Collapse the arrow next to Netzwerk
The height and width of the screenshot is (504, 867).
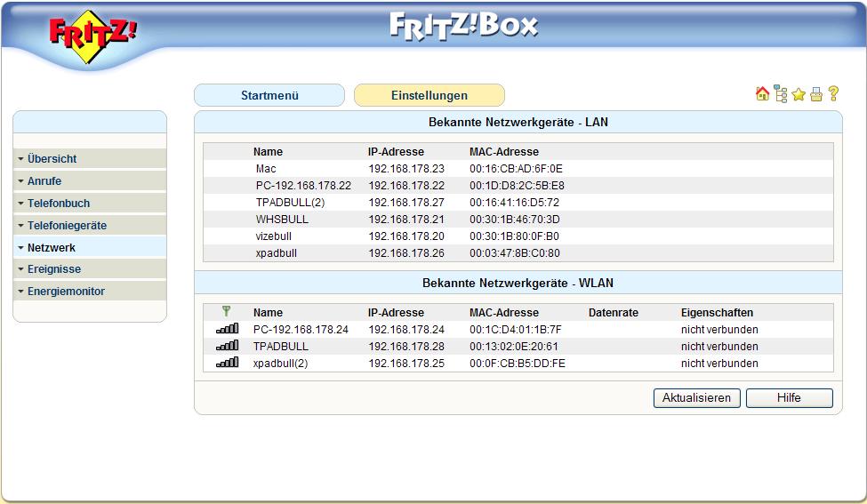20,248
